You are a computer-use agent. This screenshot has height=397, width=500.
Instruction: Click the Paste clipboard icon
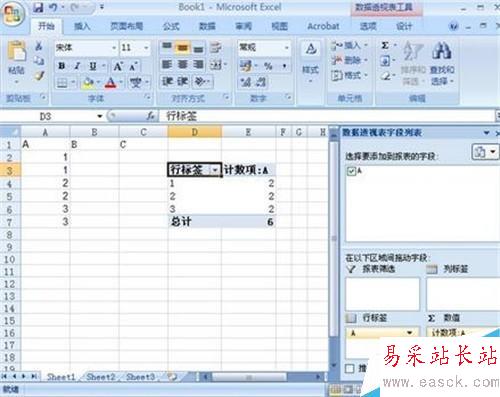click(16, 51)
